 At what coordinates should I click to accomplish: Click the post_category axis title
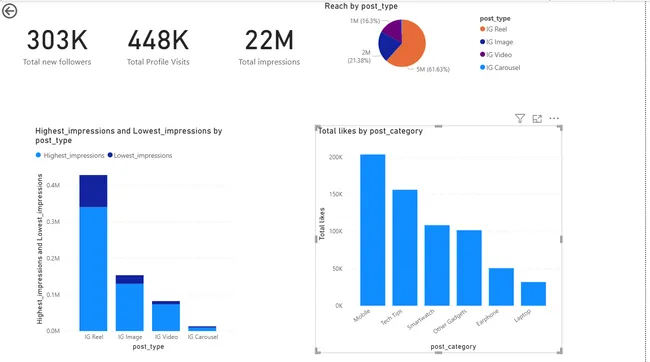pos(453,346)
